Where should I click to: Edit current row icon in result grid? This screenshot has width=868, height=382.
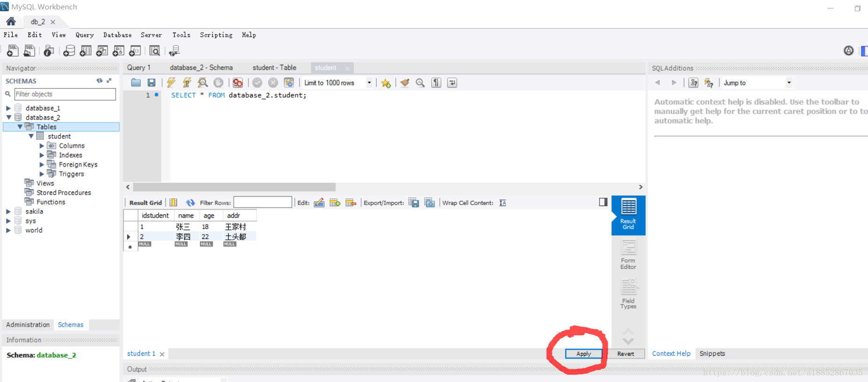[x=319, y=203]
